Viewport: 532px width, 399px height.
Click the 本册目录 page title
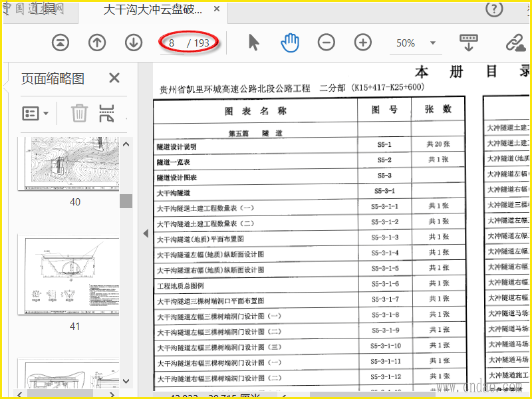(472, 72)
